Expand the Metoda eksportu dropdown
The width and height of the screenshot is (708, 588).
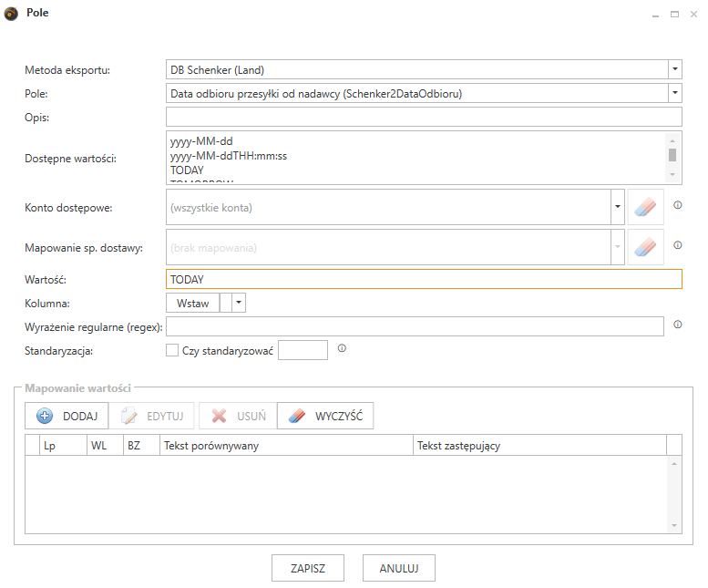click(674, 69)
